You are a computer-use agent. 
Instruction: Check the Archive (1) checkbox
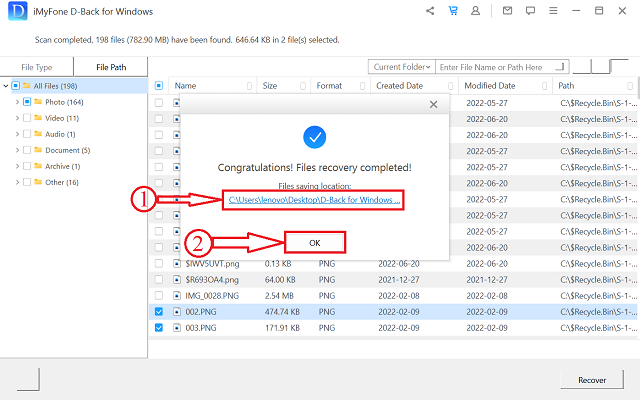pyautogui.click(x=27, y=166)
